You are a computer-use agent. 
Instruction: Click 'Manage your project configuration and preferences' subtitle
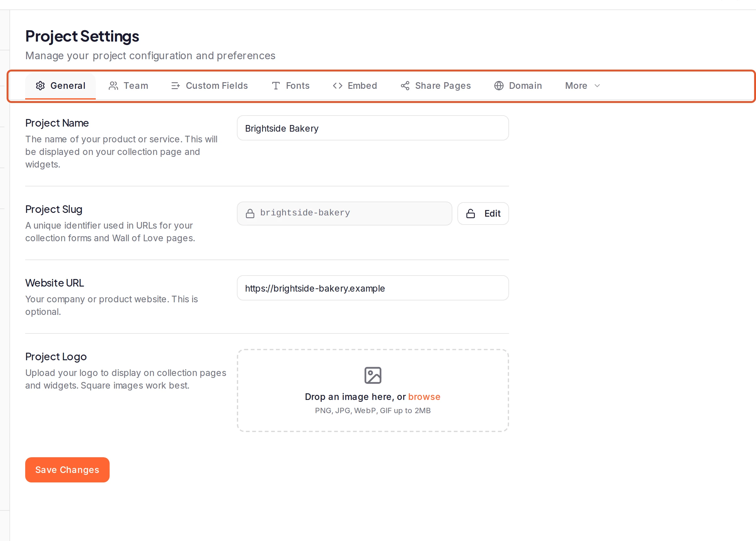coord(150,56)
